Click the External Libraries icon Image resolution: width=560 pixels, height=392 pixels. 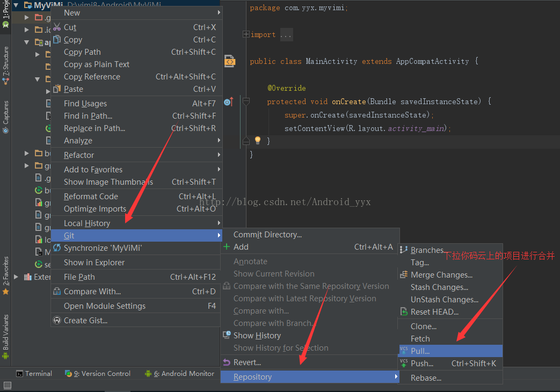pos(28,277)
